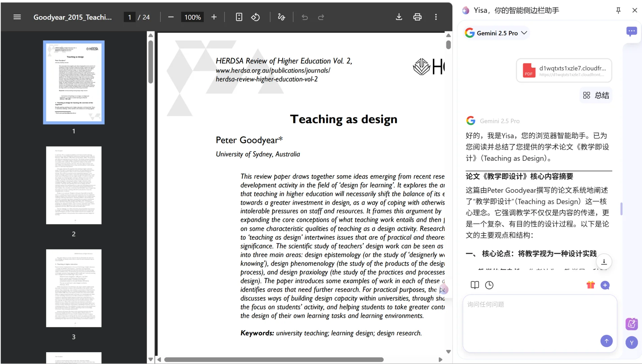This screenshot has height=364, width=642.
Task: Download the PDF document
Action: pyautogui.click(x=399, y=17)
